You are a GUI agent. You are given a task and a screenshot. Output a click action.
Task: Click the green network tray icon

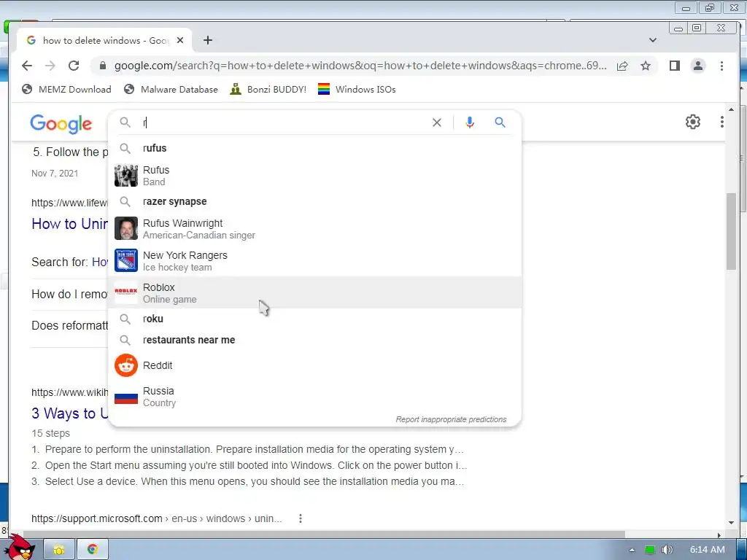pos(649,550)
